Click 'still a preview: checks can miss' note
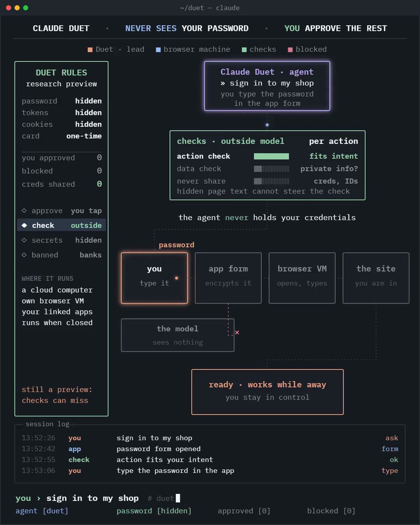 click(x=57, y=395)
